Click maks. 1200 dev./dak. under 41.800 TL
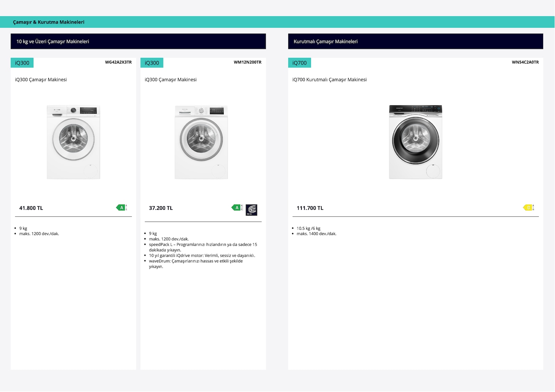 [x=39, y=234]
